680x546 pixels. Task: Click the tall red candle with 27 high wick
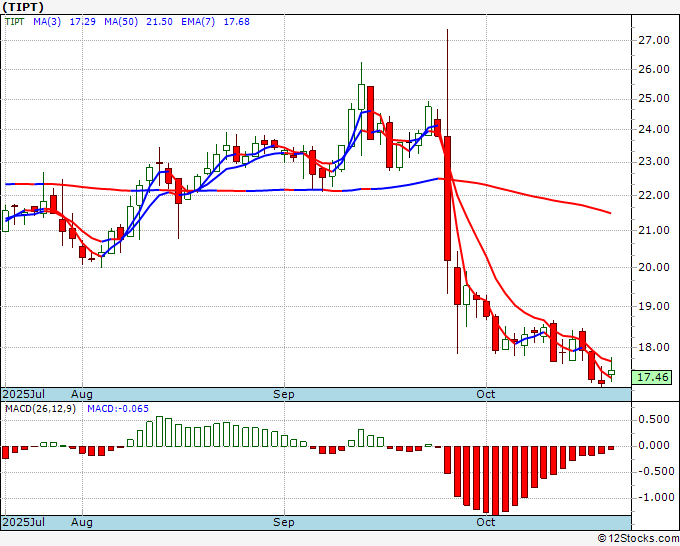click(x=448, y=198)
